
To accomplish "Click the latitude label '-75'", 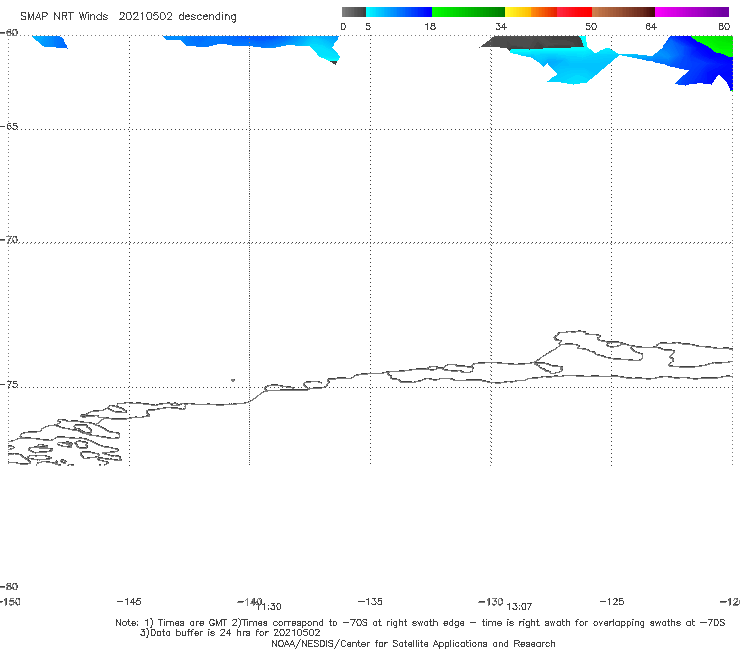I will coord(9,385).
